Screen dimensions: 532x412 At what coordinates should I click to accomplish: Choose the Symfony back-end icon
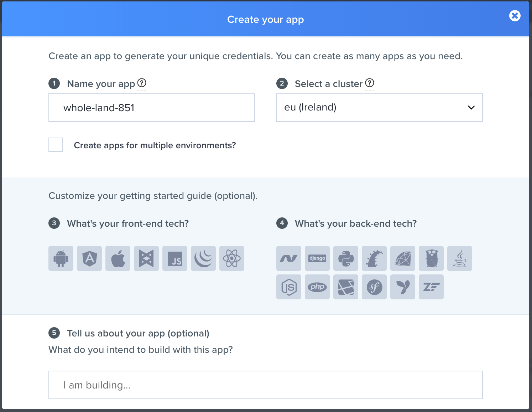[374, 287]
